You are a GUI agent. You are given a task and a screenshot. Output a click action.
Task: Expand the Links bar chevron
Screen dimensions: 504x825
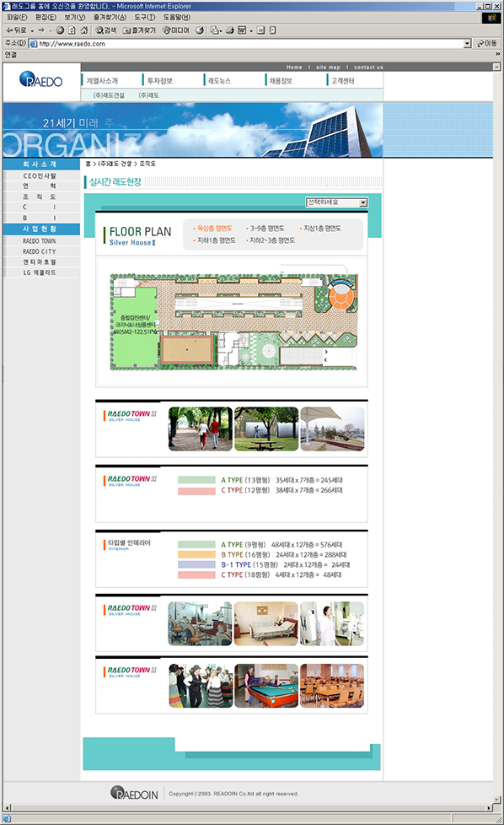click(x=497, y=54)
